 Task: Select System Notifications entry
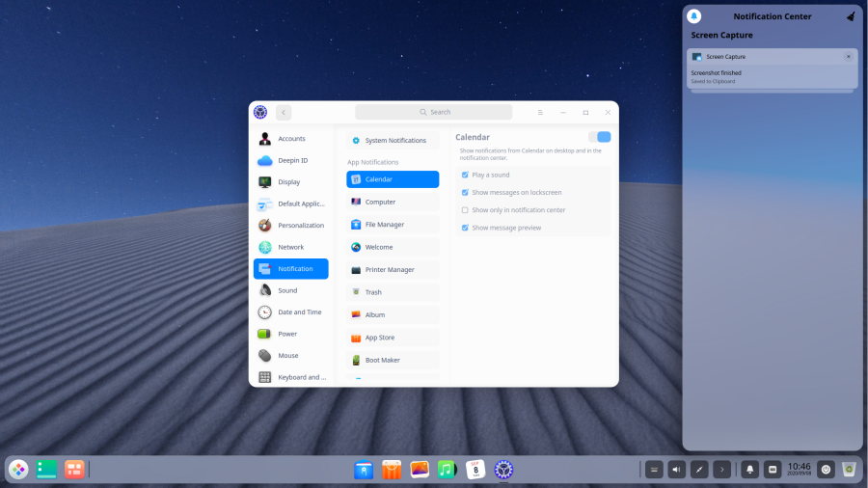(x=393, y=140)
